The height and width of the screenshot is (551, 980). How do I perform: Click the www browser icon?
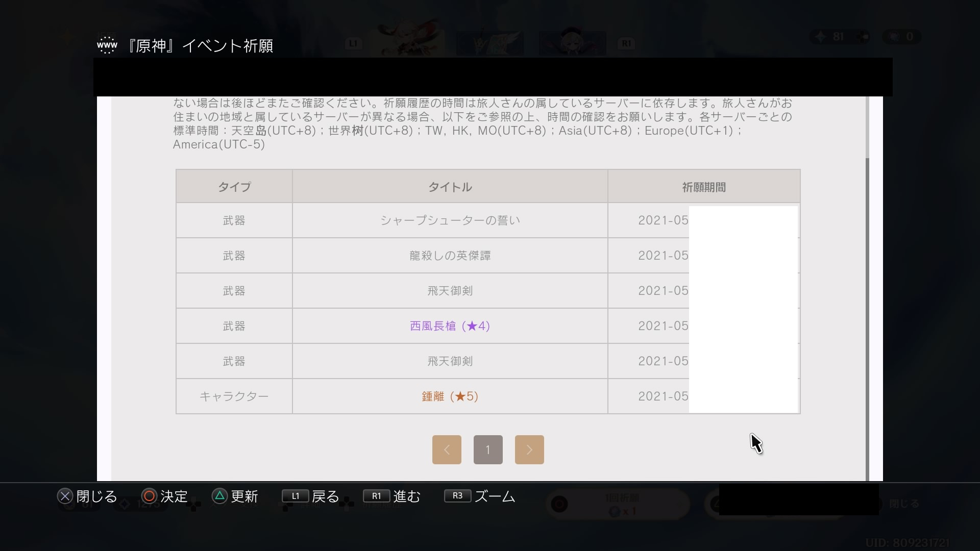107,45
